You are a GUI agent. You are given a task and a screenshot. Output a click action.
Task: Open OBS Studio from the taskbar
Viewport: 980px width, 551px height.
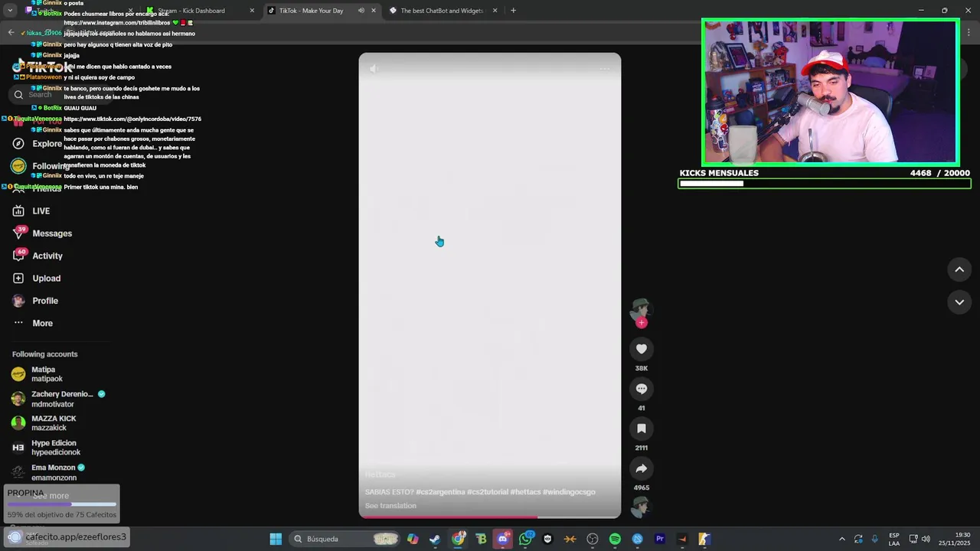pyautogui.click(x=593, y=539)
